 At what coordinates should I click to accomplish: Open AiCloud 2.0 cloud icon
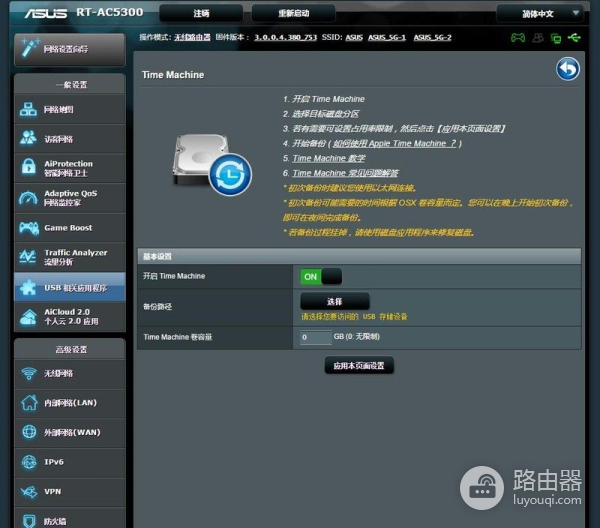point(28,317)
